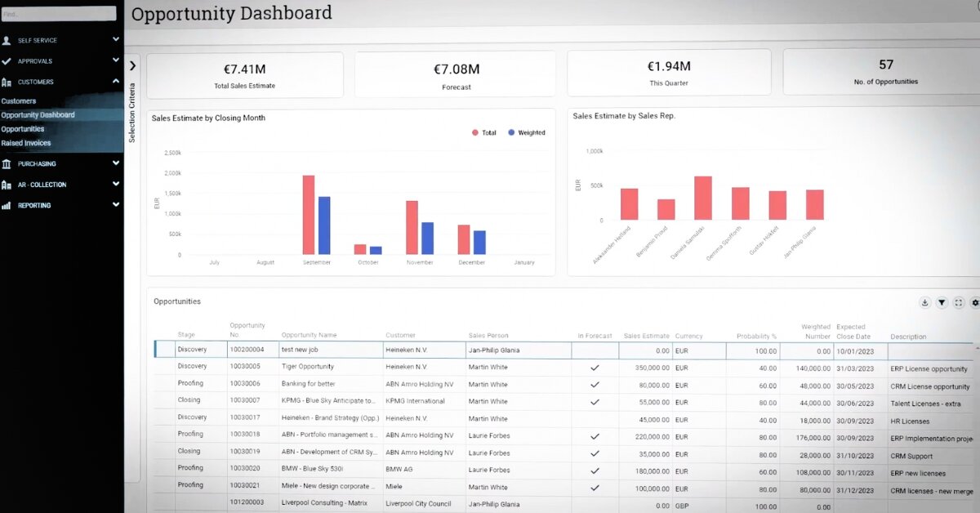
Task: Click the Approvals checkmark icon
Action: (x=7, y=61)
